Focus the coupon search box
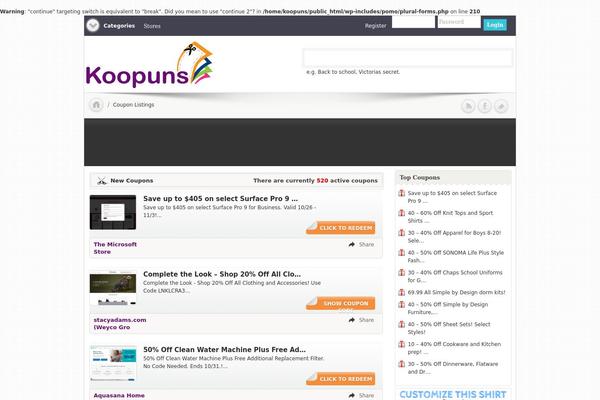The image size is (600, 400). click(408, 58)
